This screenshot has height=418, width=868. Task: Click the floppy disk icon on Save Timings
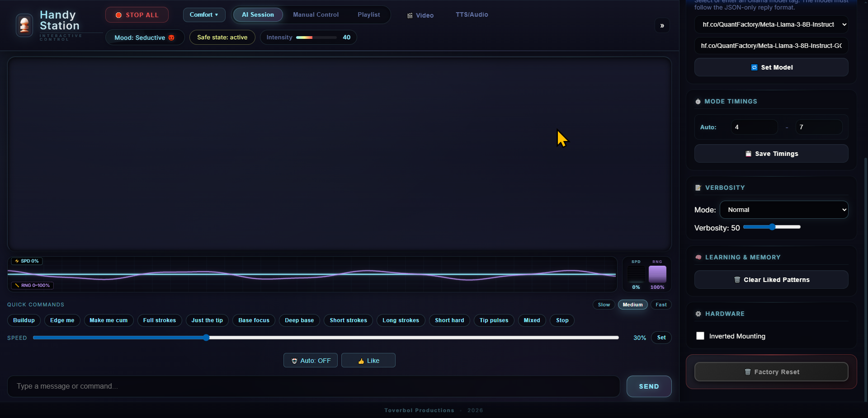pos(748,154)
